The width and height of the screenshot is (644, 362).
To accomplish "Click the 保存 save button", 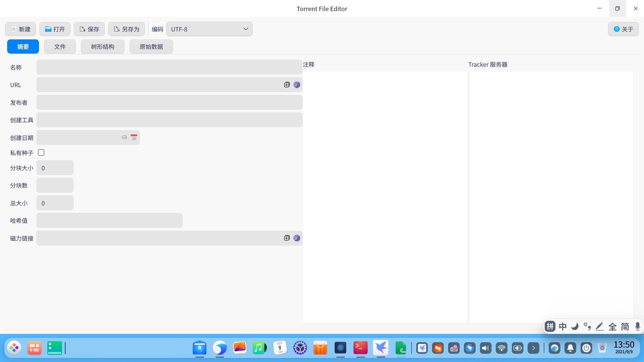I will [89, 29].
